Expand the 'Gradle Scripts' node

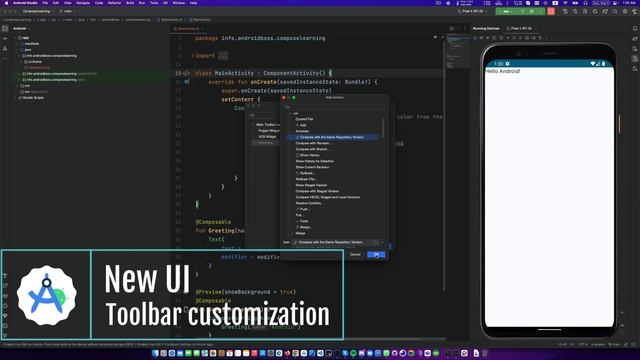16,98
